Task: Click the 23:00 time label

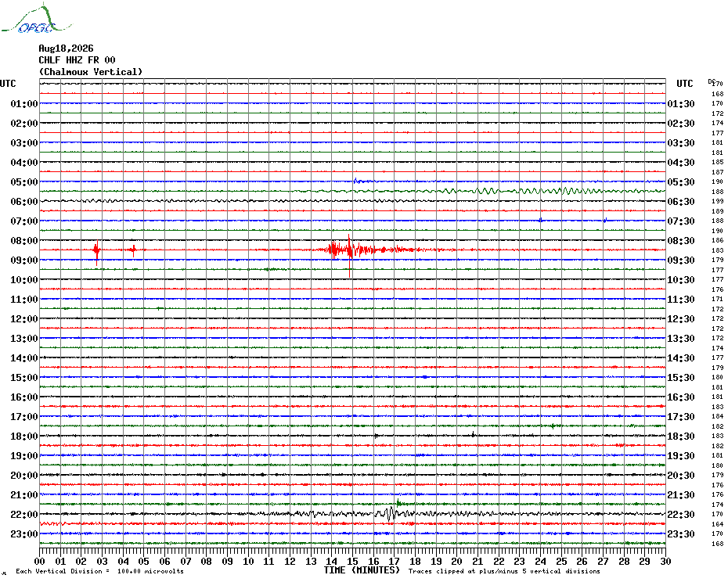Action: (24, 533)
